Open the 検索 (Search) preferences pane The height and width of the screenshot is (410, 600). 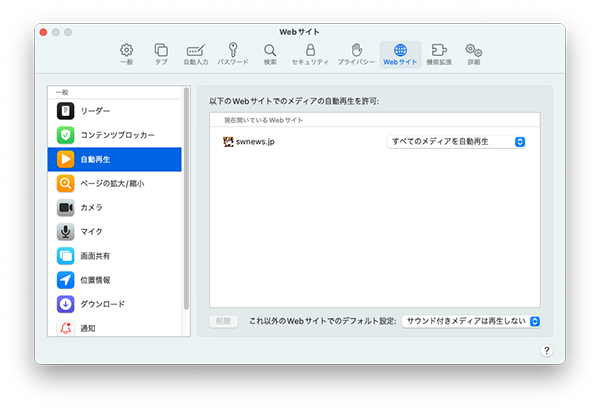pos(270,53)
